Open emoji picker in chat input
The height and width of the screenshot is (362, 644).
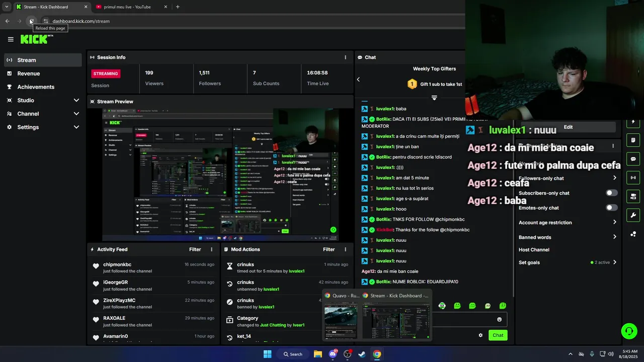click(x=499, y=319)
